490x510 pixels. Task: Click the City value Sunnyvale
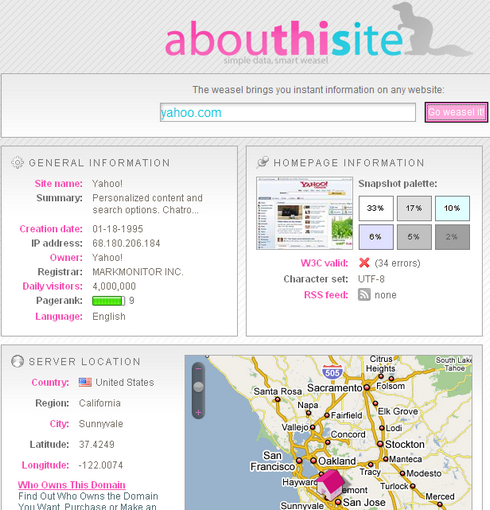101,424
